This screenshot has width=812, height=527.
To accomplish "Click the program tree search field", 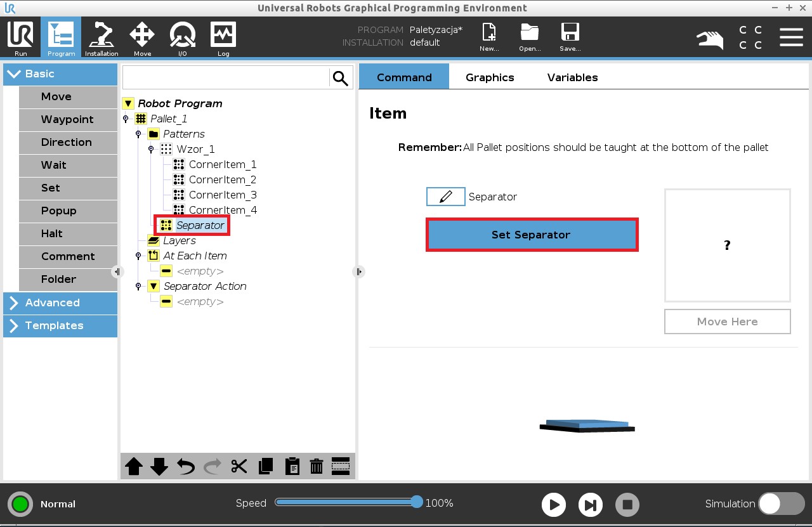I will 226,78.
